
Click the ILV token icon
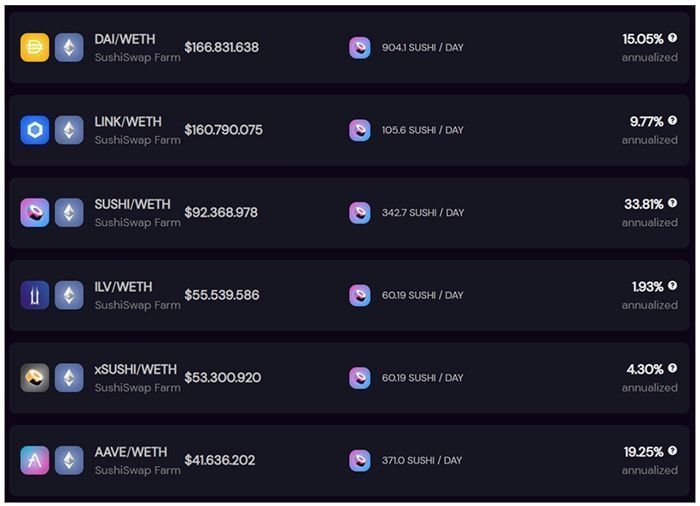[x=35, y=295]
